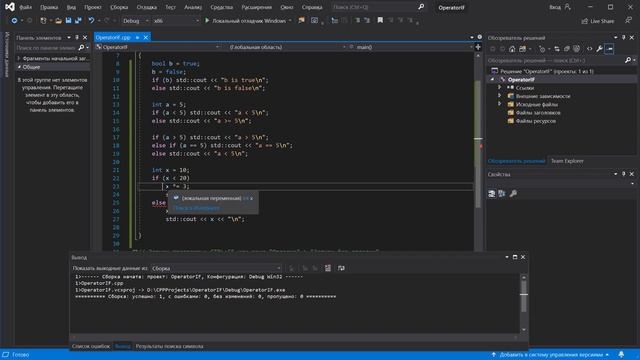This screenshot has height=360, width=640.
Task: Toggle the bookmark icon in the toolbar
Action: [x=380, y=20]
